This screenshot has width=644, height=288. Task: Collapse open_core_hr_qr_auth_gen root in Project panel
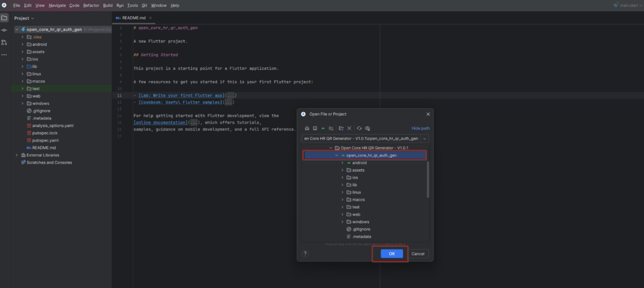(x=17, y=30)
